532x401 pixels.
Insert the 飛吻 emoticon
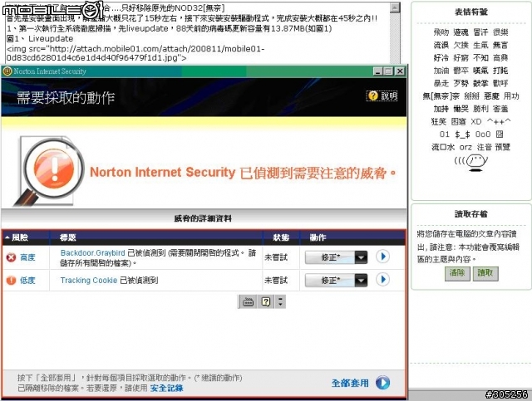click(441, 32)
